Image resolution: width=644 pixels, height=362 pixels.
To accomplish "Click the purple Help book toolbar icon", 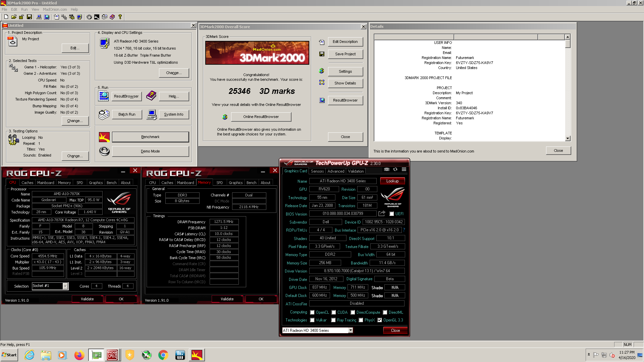I will [112, 17].
